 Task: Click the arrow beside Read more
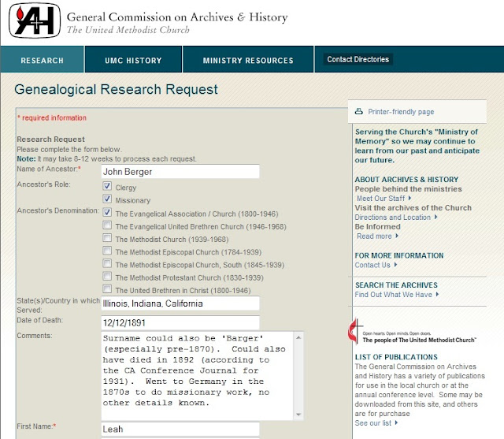[397, 236]
